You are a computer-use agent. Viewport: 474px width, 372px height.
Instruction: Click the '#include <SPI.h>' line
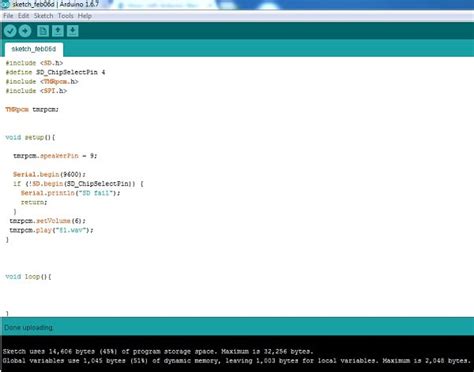tap(36, 91)
